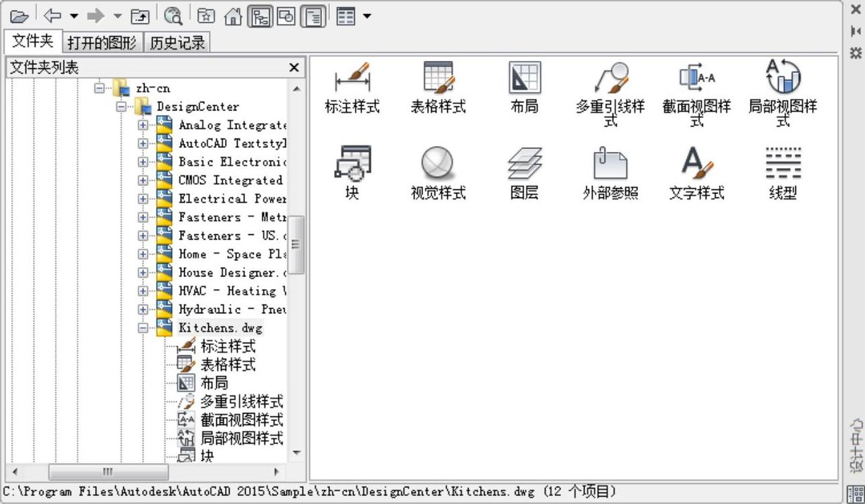Switch to the 历史记录 tab
The width and height of the screenshot is (865, 504).
tap(177, 43)
